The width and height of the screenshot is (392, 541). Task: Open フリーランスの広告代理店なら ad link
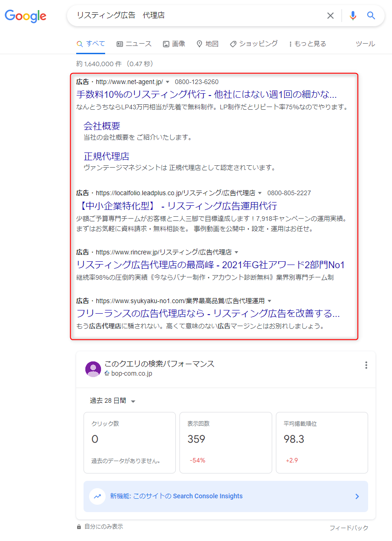pyautogui.click(x=208, y=313)
